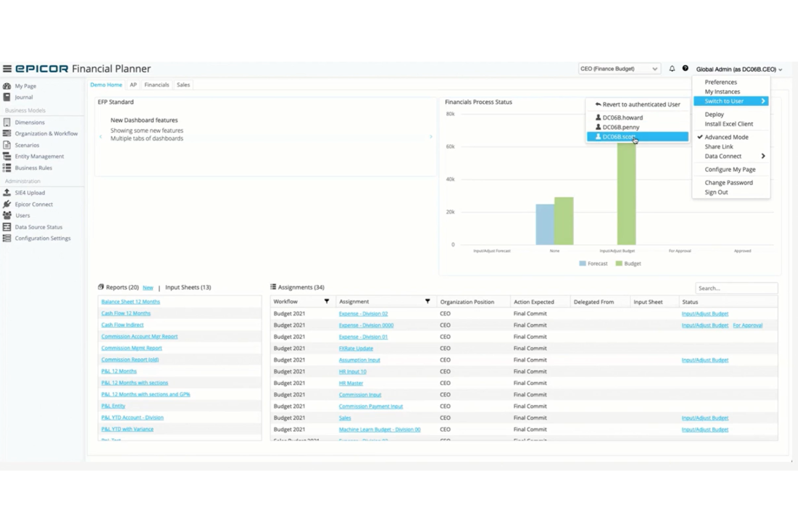798x532 pixels.
Task: Filter the Assignment column
Action: [x=428, y=301]
